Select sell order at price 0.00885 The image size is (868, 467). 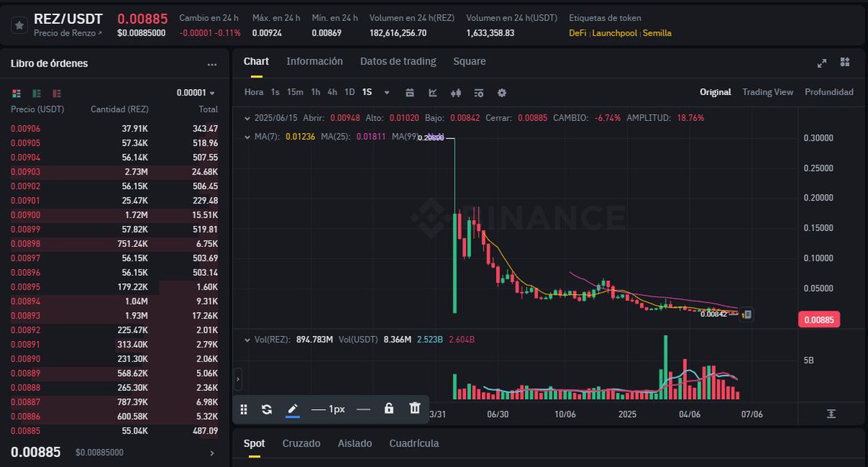[114, 432]
